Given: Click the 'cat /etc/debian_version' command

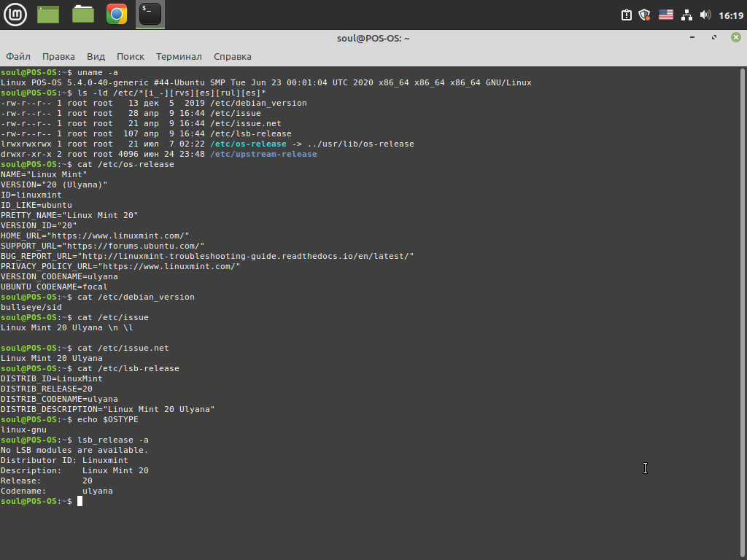Looking at the screenshot, I should pyautogui.click(x=136, y=297).
